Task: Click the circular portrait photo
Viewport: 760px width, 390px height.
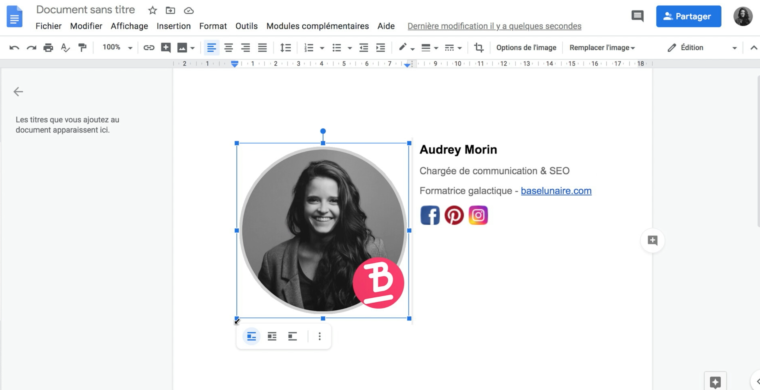Action: [323, 231]
